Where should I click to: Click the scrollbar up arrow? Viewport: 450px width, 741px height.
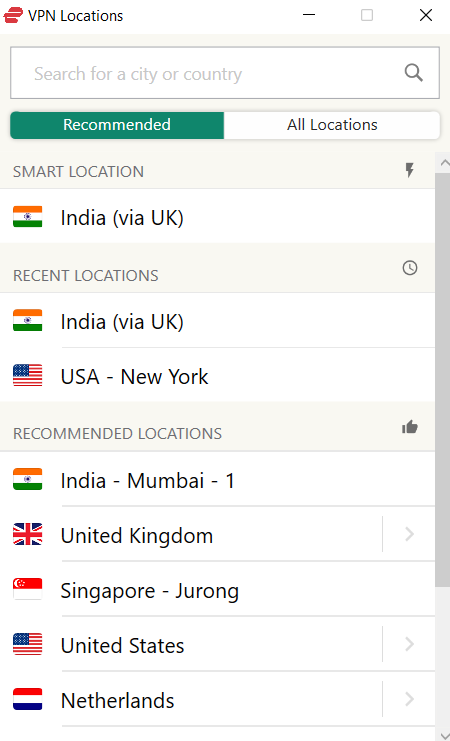point(443,163)
